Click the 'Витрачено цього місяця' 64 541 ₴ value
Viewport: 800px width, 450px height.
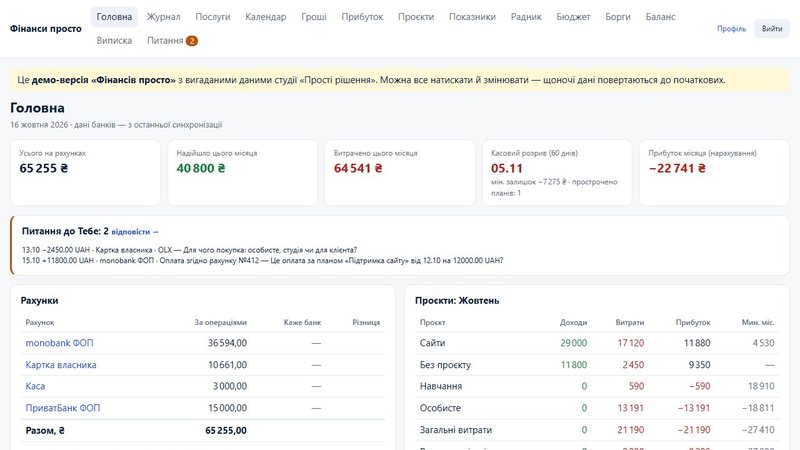(x=358, y=168)
